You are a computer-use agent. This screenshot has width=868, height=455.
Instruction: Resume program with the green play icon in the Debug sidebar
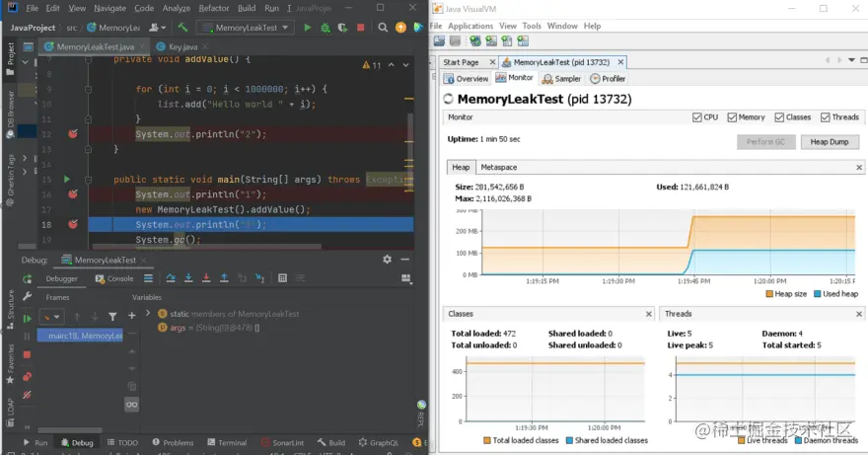[x=27, y=318]
